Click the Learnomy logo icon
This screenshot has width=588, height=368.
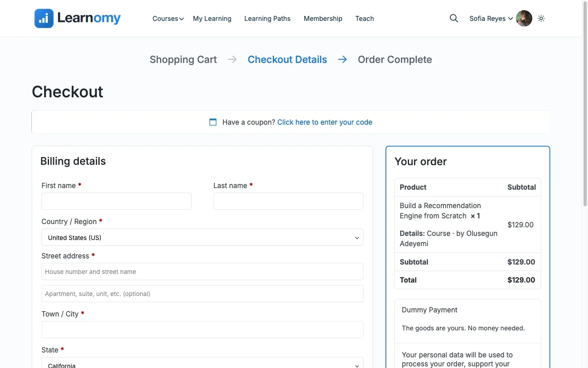[44, 18]
